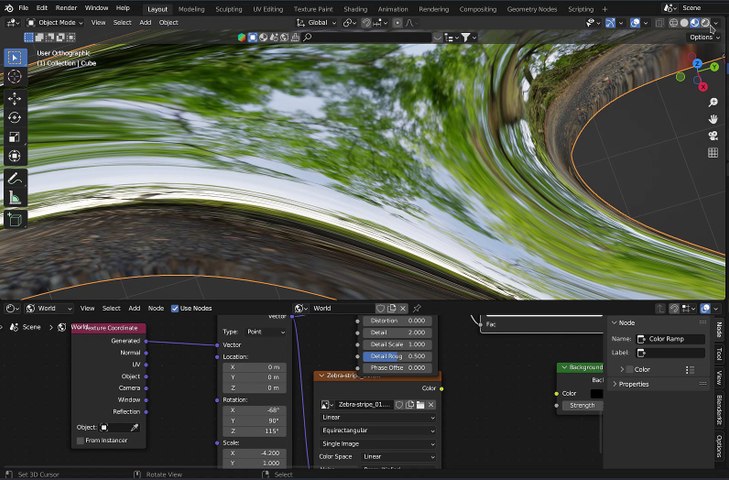Switch to perspective/orthographic grid gizmo
This screenshot has height=480, width=729.
click(713, 153)
